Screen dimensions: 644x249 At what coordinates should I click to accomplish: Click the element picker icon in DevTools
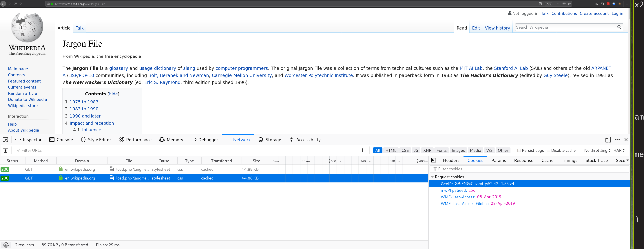pyautogui.click(x=6, y=140)
